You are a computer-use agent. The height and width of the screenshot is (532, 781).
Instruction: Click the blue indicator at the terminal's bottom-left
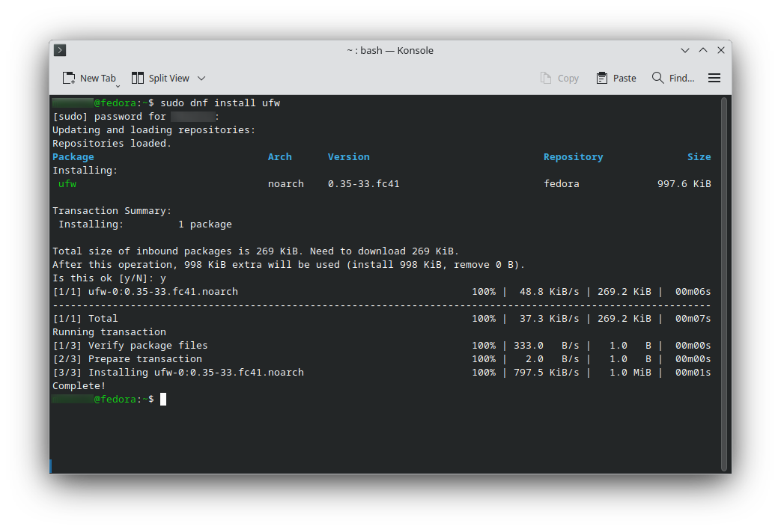point(50,465)
